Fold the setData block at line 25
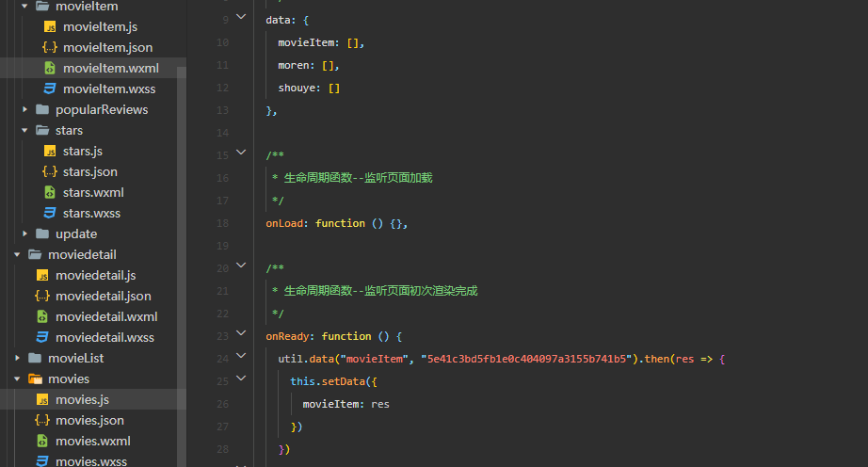 [x=241, y=378]
